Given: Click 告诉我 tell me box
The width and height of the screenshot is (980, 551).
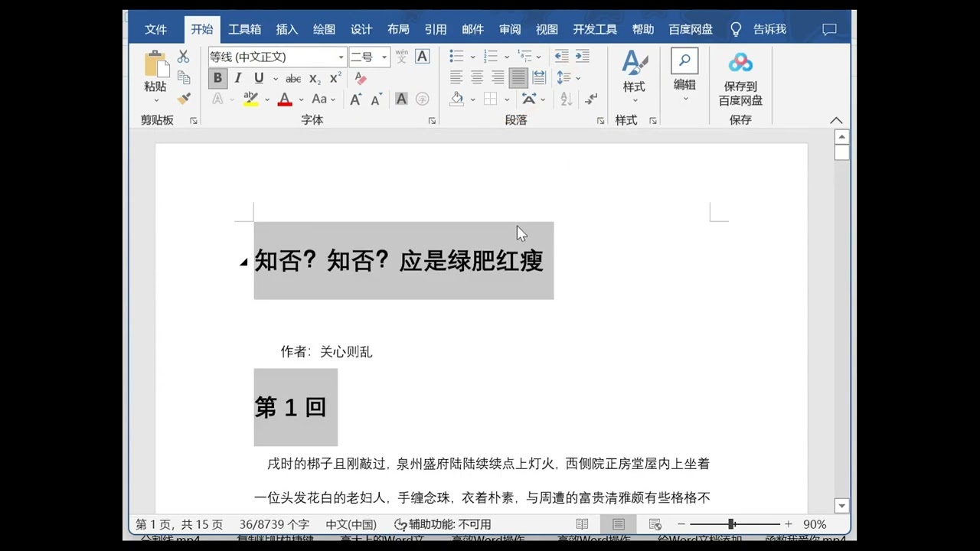Looking at the screenshot, I should coord(769,29).
